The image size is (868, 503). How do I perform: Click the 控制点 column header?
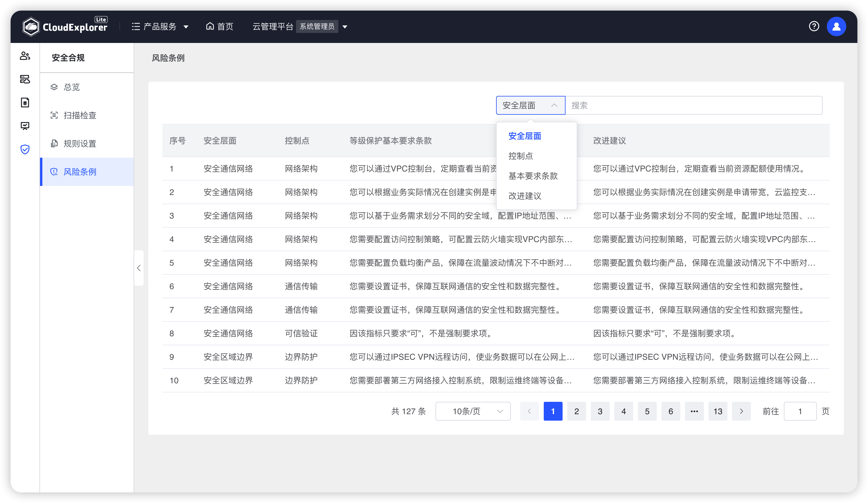point(297,141)
